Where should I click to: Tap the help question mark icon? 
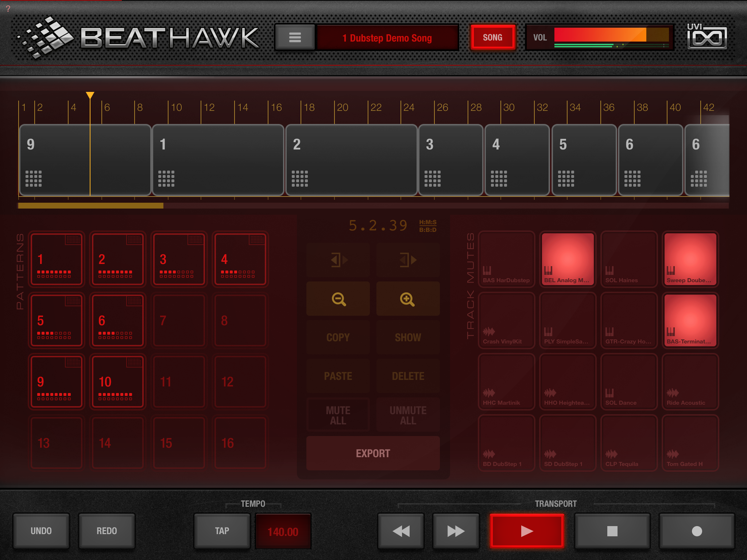point(8,8)
